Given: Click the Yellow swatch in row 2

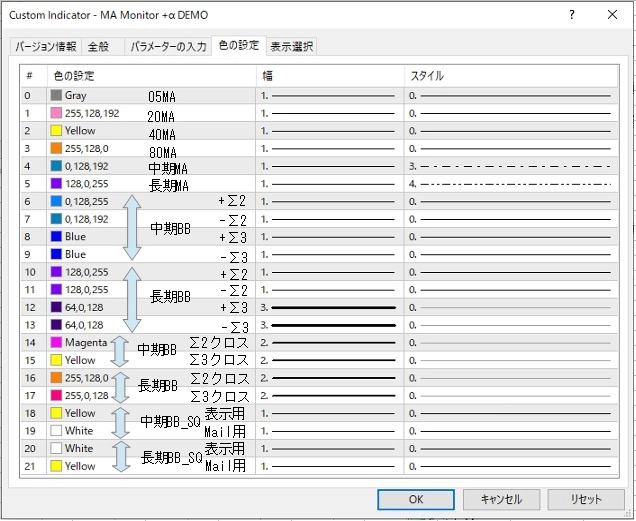Looking at the screenshot, I should (x=56, y=131).
